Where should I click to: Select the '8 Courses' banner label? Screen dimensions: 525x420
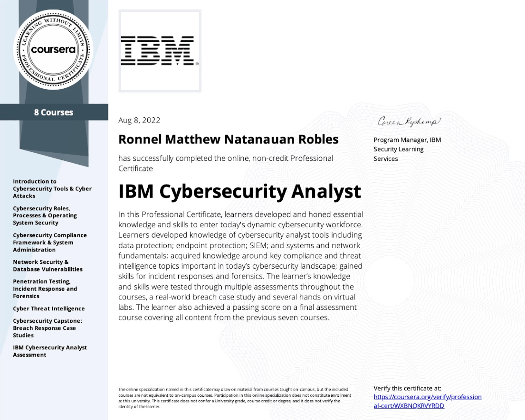(54, 112)
